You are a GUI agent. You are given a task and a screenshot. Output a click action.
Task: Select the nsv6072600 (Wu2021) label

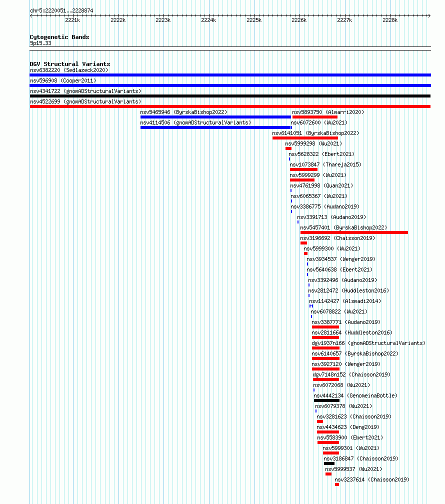[x=319, y=123]
